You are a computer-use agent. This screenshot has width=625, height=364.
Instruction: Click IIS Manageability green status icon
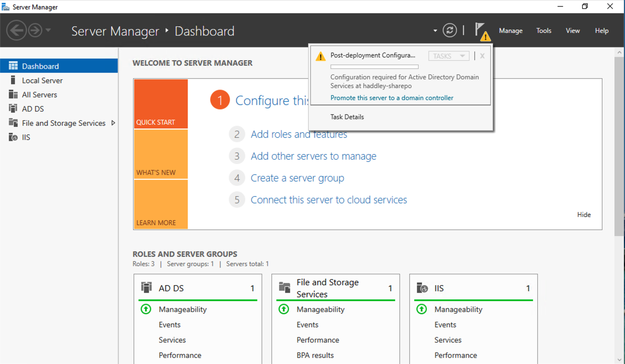422,309
